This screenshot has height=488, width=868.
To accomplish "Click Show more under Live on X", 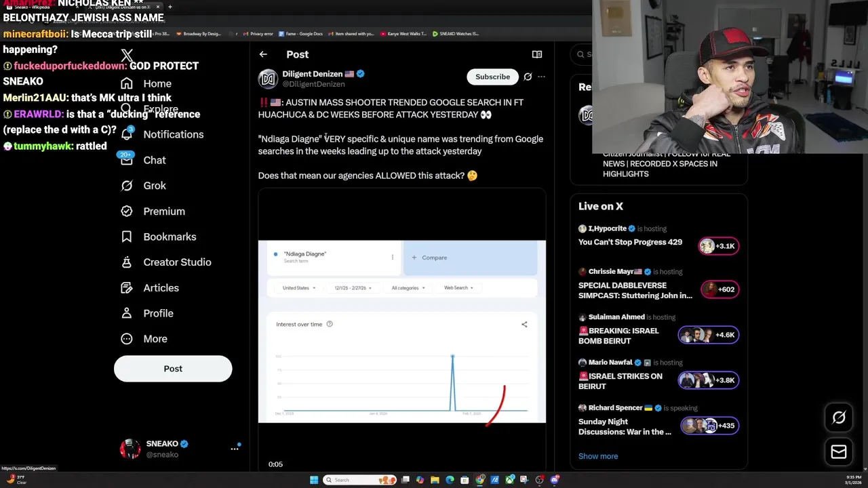I will pyautogui.click(x=598, y=456).
